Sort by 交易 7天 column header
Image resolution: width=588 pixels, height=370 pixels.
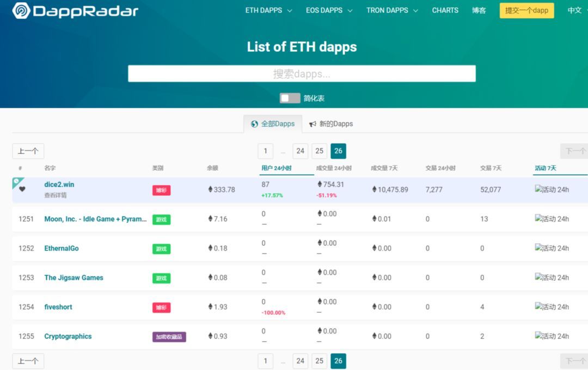[491, 168]
